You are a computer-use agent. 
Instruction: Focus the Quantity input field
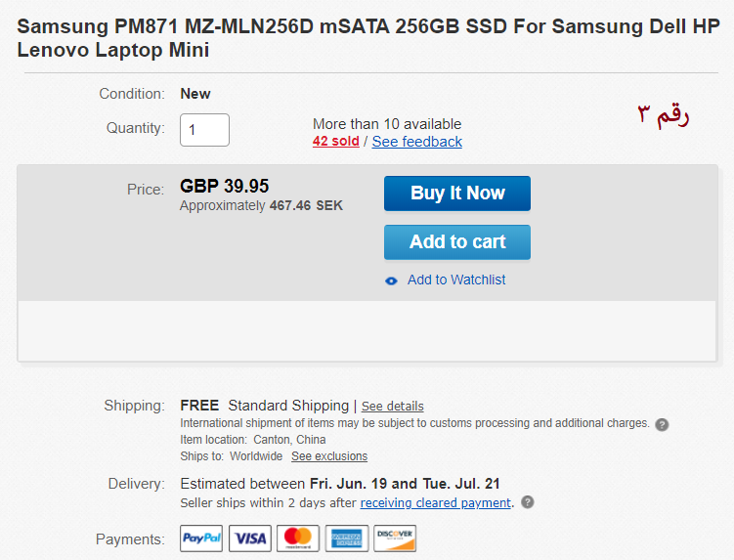(x=204, y=129)
